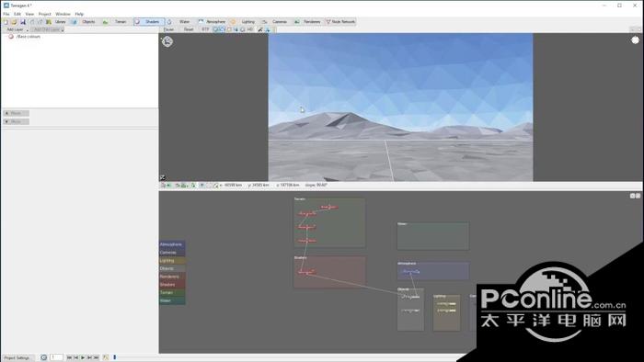The width and height of the screenshot is (644, 362).
Task: Jump to Lighting group in node network
Action: (x=172, y=260)
